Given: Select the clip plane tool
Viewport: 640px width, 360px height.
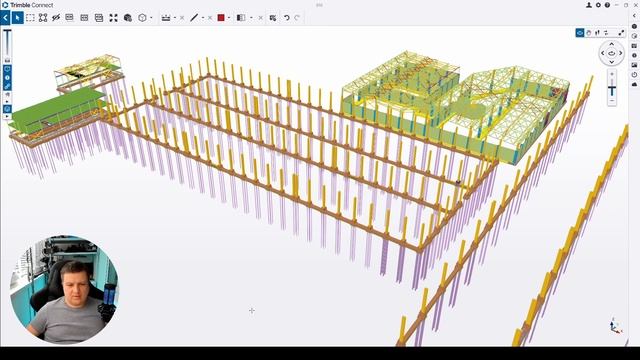Looking at the screenshot, I should [x=241, y=18].
